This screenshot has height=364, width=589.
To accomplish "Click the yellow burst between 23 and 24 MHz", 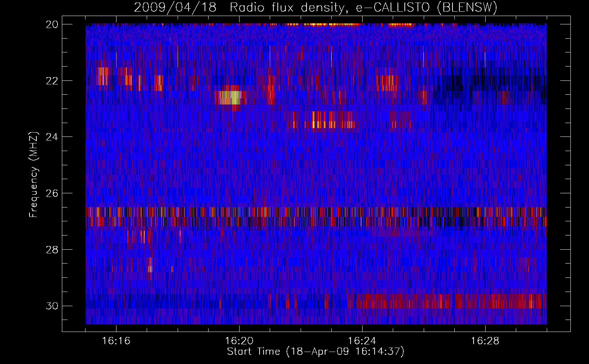I will tap(324, 120).
